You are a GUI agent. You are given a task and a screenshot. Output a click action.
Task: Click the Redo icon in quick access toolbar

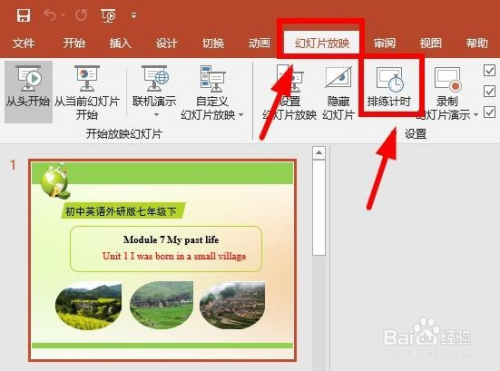pos(81,15)
